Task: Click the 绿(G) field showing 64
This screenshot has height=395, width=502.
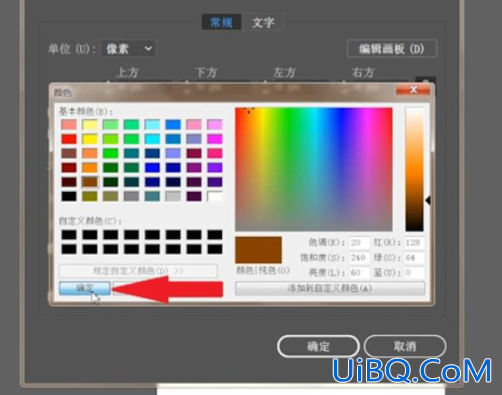Action: 414,258
